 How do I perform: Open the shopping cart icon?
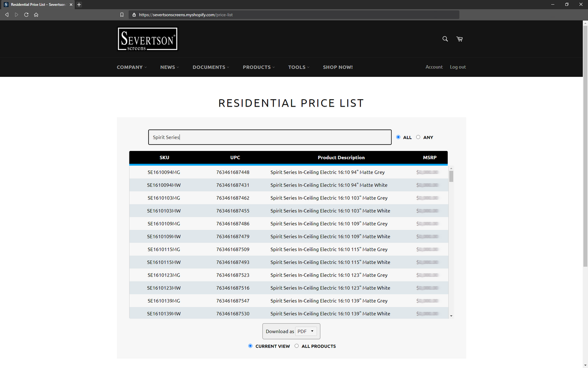(x=459, y=39)
